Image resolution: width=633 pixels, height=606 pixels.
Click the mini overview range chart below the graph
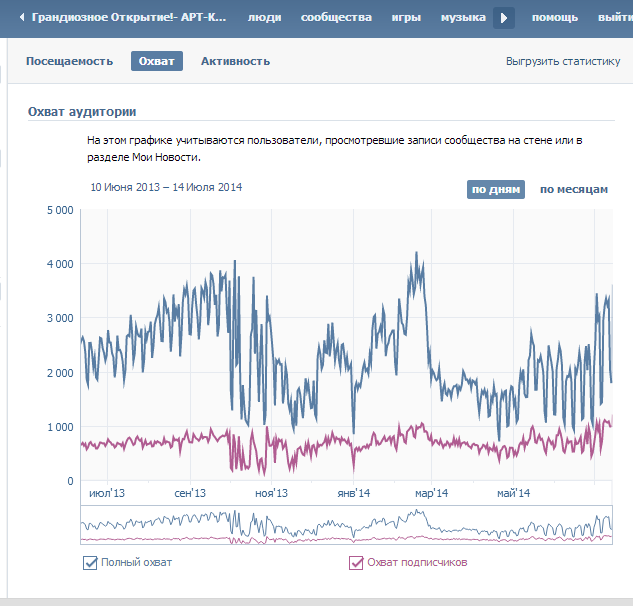coord(345,525)
